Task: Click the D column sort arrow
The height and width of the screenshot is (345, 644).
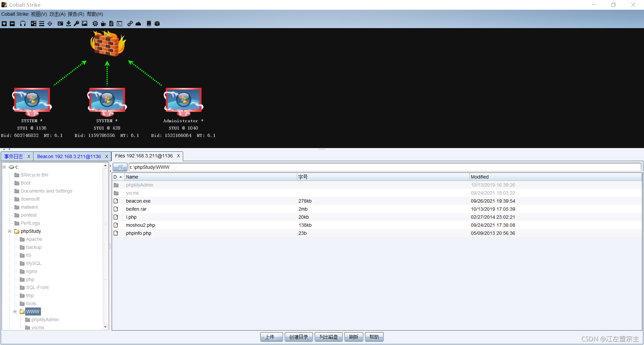Action: click(x=121, y=177)
